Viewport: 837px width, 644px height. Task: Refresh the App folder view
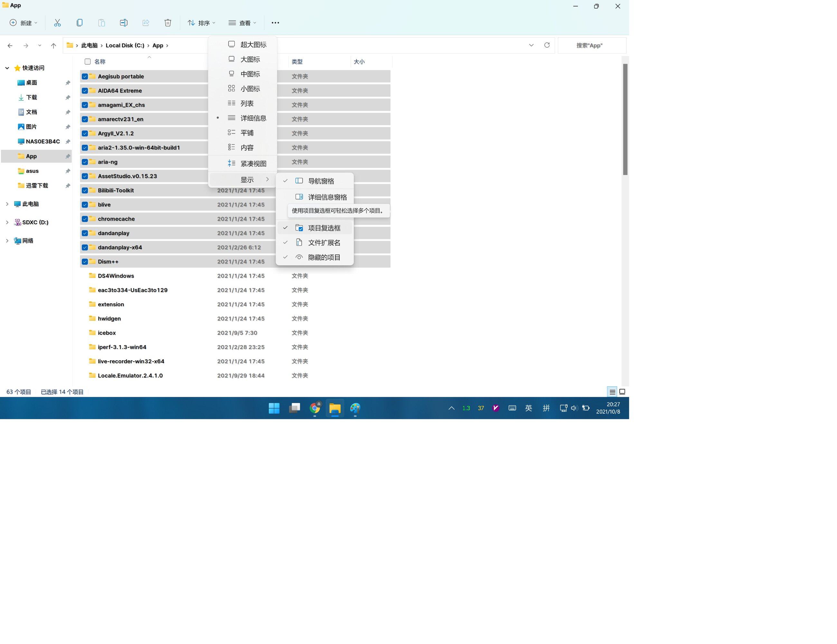[x=547, y=45]
